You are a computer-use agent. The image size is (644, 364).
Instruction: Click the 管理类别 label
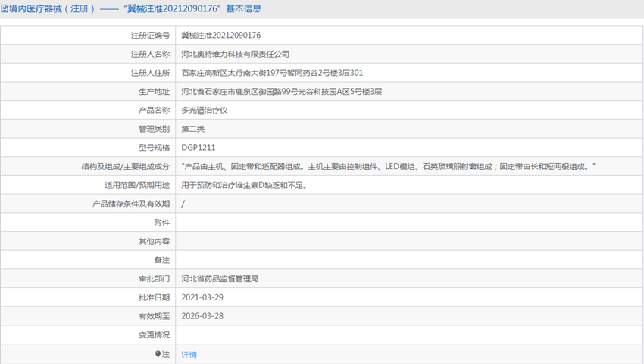[154, 129]
